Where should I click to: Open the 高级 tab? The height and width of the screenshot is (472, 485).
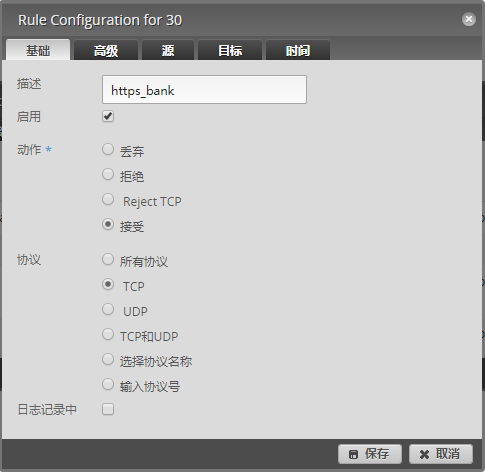106,50
